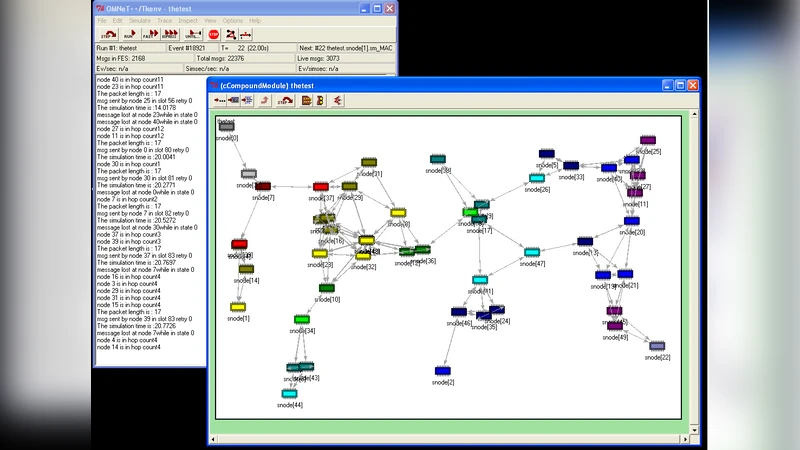Viewport: 800px width, 450px height.
Task: Open the File menu
Action: coord(102,20)
